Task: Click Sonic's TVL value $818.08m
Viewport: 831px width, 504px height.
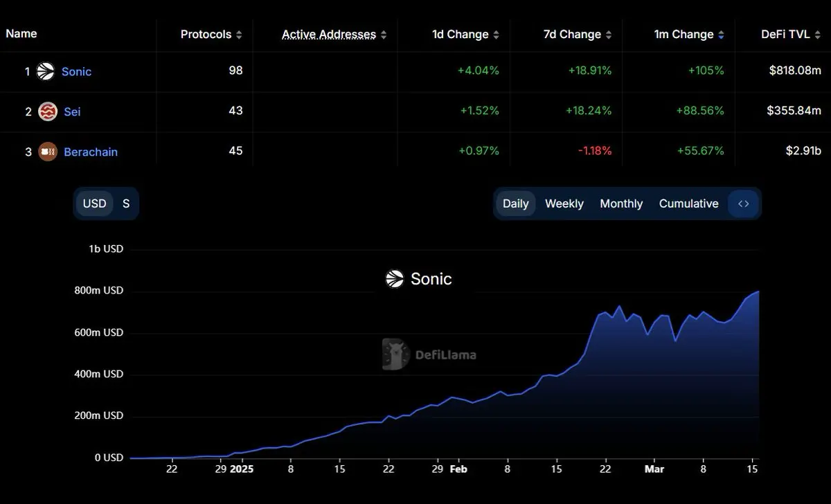Action: (794, 71)
